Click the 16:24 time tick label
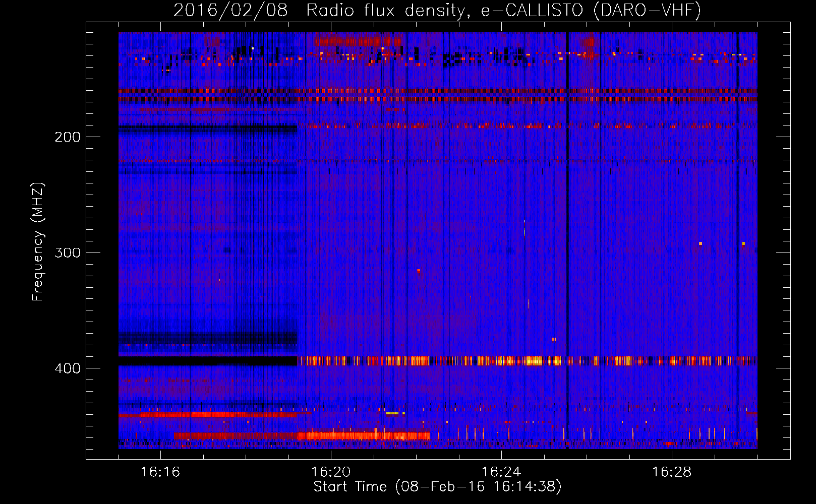The image size is (816, 504). [501, 472]
